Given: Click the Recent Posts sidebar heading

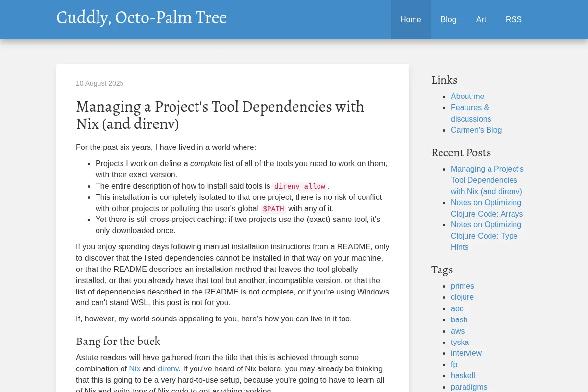Looking at the screenshot, I should pos(461,153).
